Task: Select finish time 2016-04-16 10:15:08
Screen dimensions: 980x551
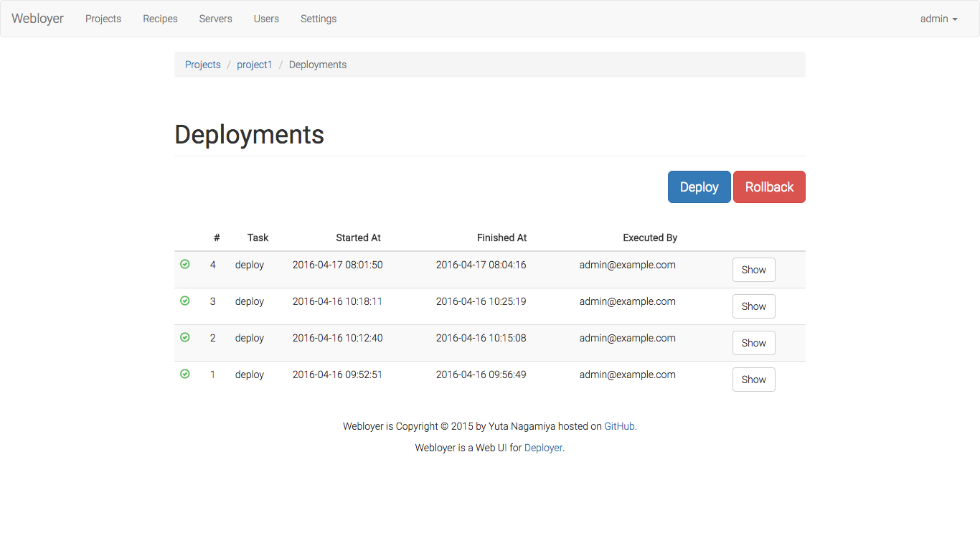Action: coord(481,338)
